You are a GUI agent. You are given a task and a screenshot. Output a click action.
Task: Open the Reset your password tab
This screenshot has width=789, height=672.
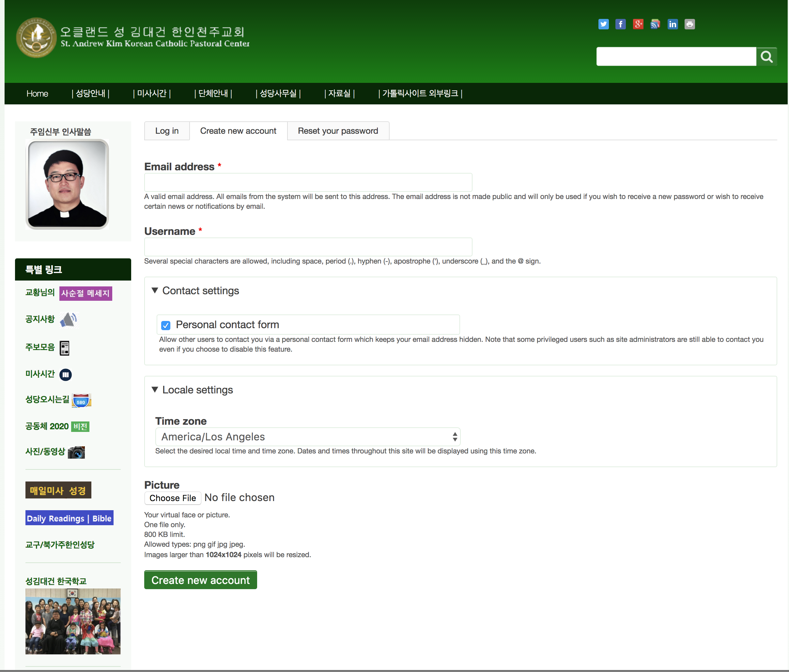click(x=338, y=131)
